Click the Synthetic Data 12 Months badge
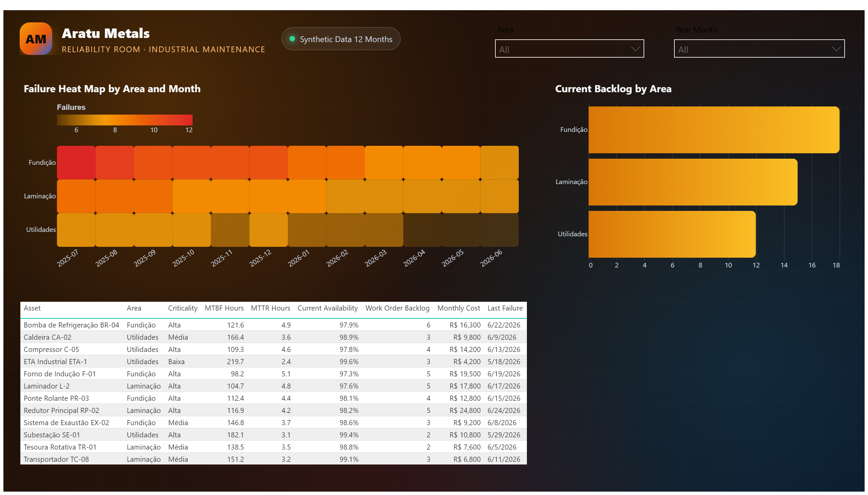Screen dimensions: 868x495 (341, 39)
